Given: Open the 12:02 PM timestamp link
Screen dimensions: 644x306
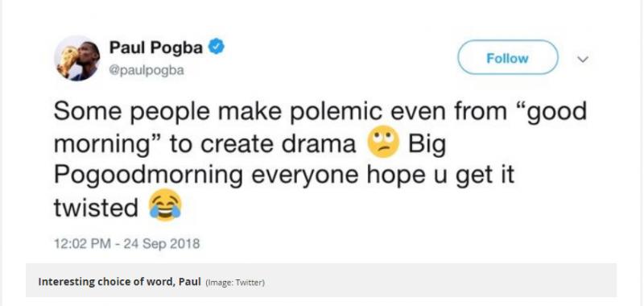Looking at the screenshot, I should tap(82, 244).
